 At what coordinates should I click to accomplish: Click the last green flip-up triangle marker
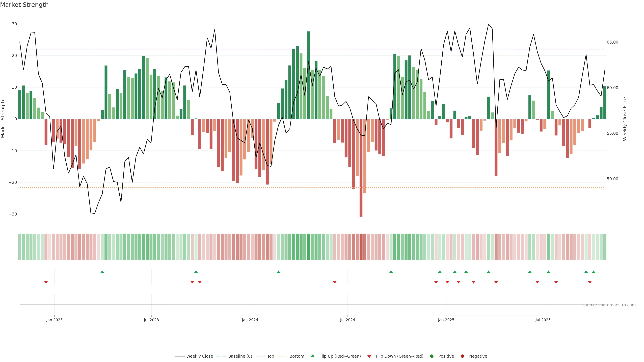pyautogui.click(x=594, y=272)
